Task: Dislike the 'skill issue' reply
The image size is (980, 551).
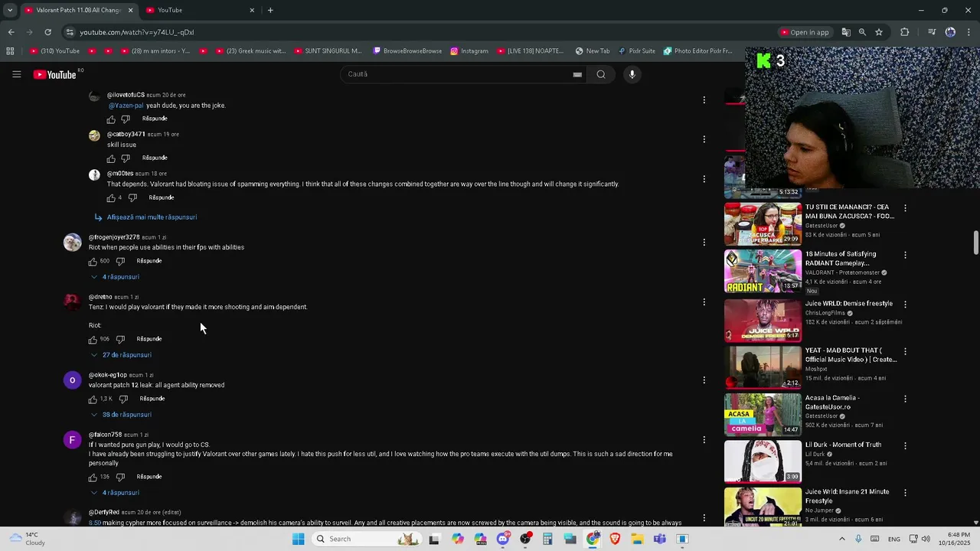Action: (x=126, y=158)
